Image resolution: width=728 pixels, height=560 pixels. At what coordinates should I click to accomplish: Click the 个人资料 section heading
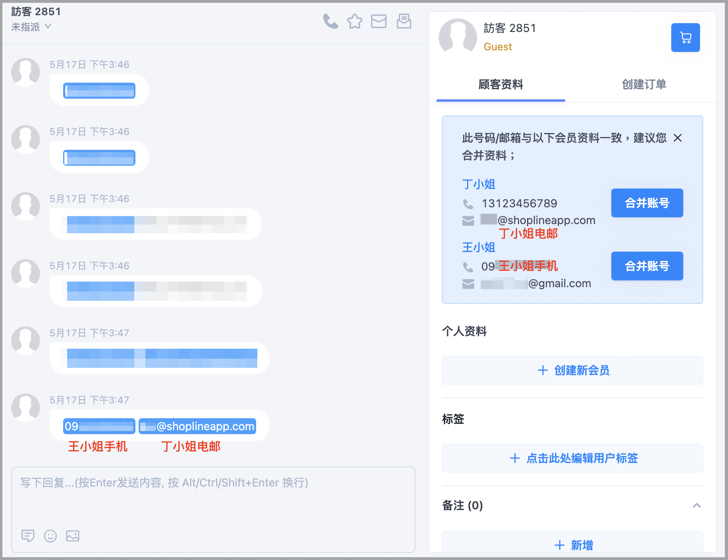click(464, 331)
